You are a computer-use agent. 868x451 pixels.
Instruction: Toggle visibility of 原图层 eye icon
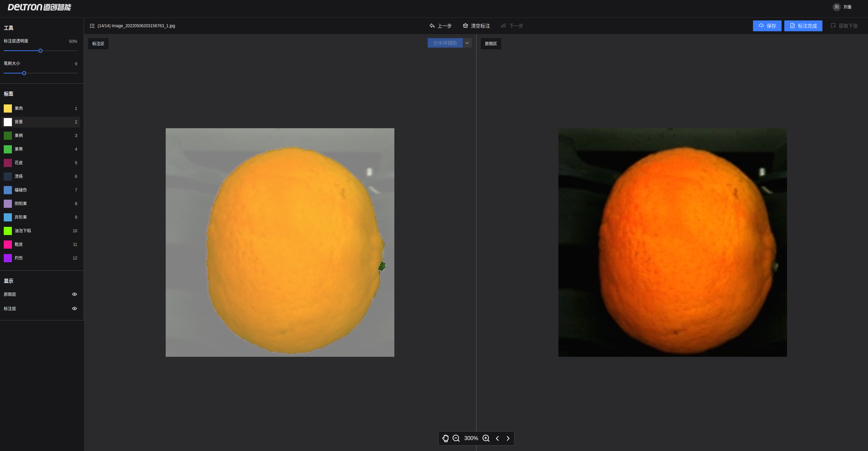(75, 294)
